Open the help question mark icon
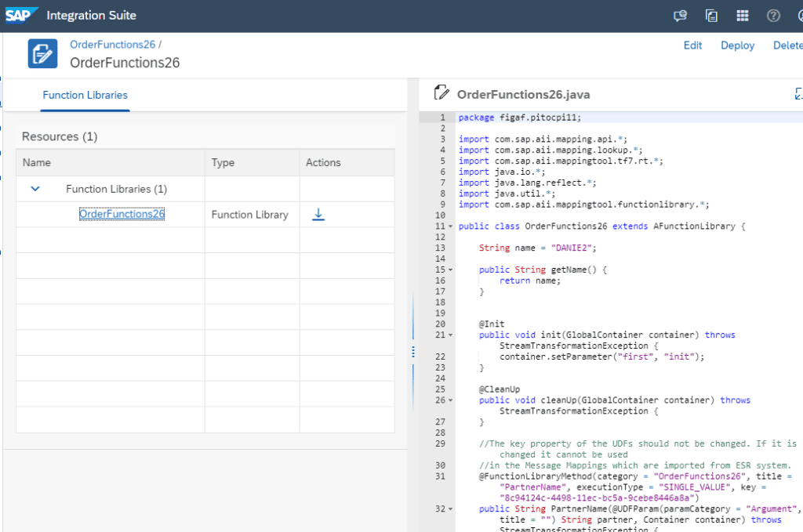803x532 pixels. [x=773, y=16]
